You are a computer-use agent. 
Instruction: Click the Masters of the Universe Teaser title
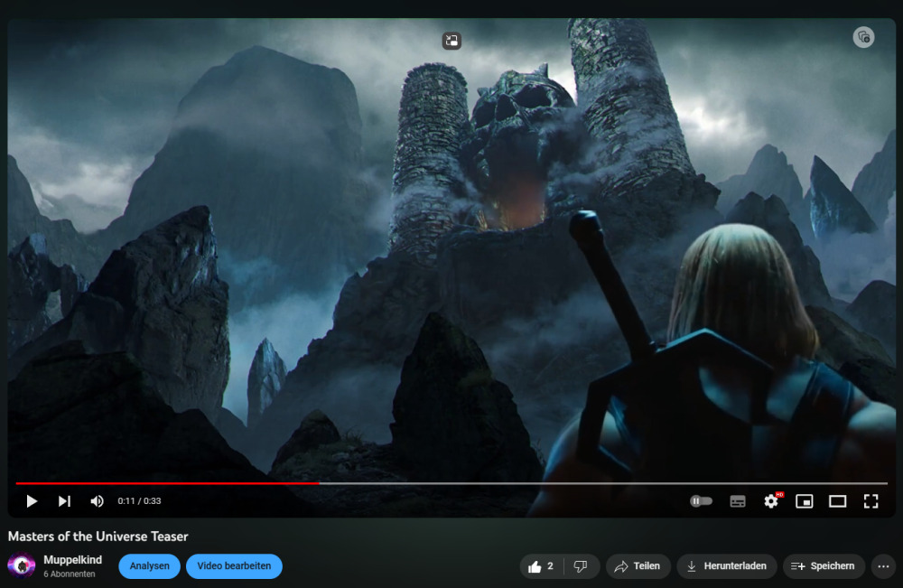click(x=98, y=537)
